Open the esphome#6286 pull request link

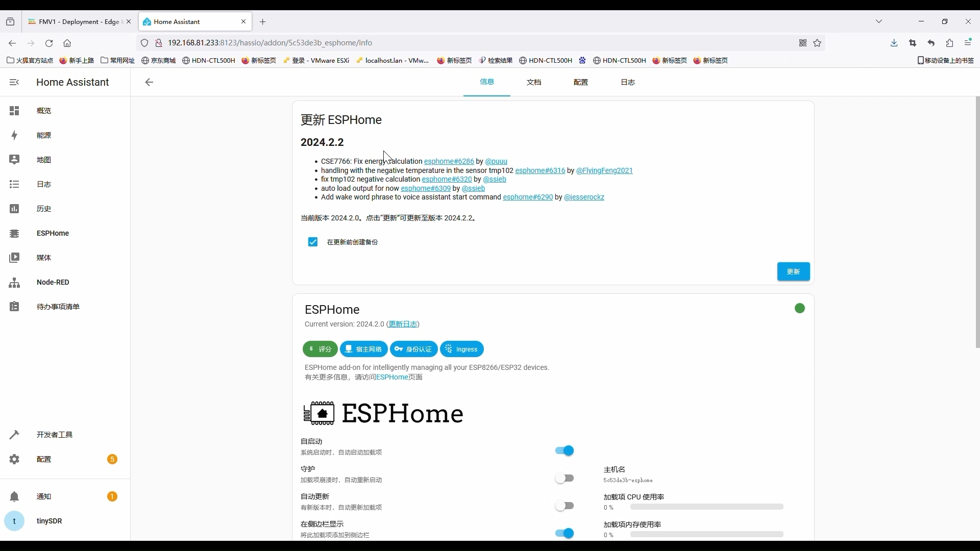click(x=449, y=161)
